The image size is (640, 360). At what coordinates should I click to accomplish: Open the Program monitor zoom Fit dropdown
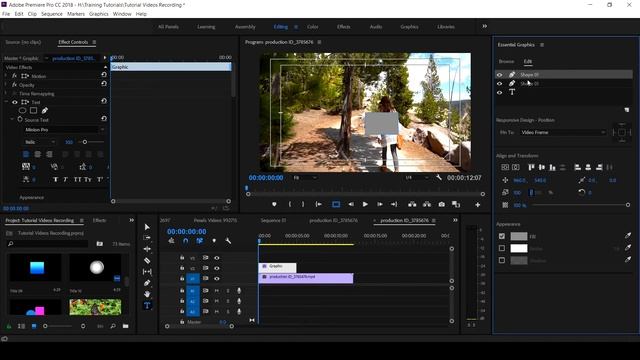tap(304, 178)
